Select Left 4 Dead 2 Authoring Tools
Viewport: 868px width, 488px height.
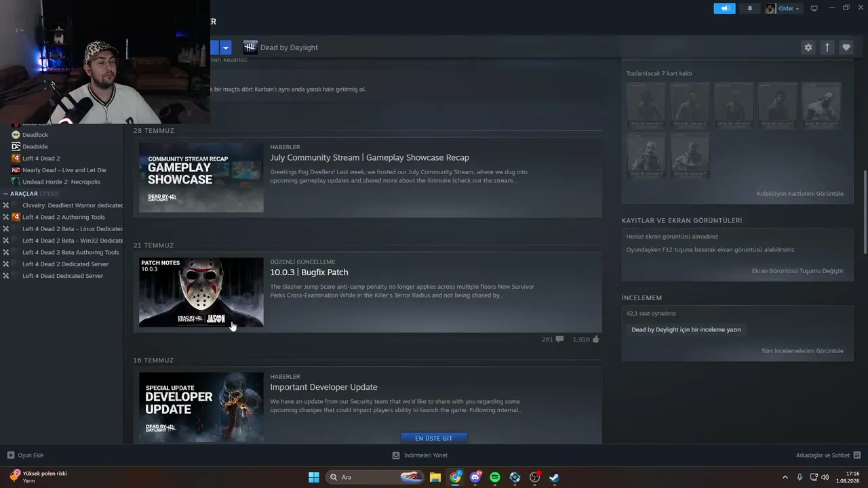(x=64, y=217)
